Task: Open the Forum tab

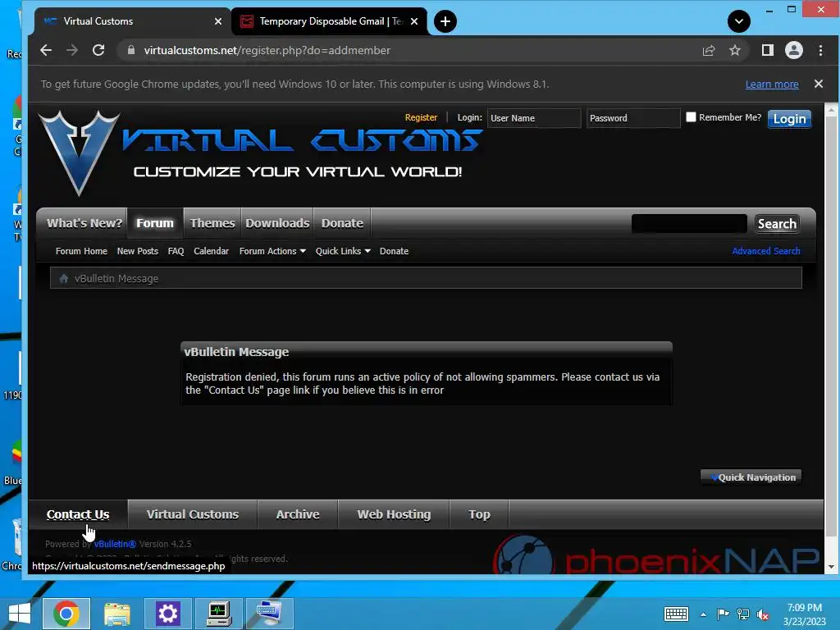Action: click(x=155, y=223)
